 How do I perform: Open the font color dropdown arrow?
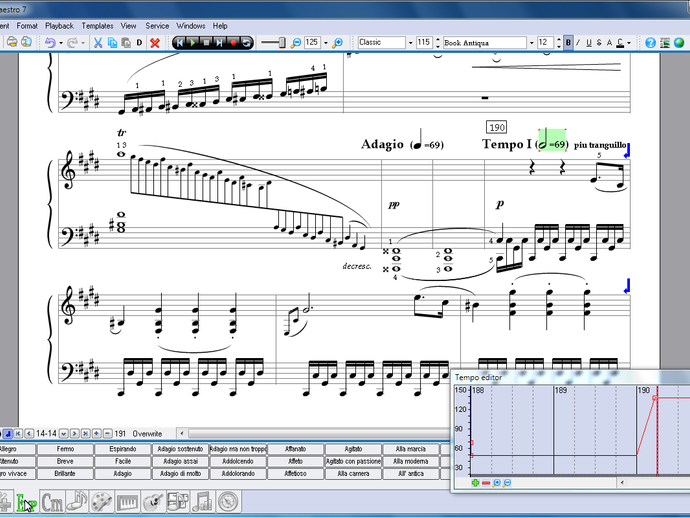click(629, 43)
